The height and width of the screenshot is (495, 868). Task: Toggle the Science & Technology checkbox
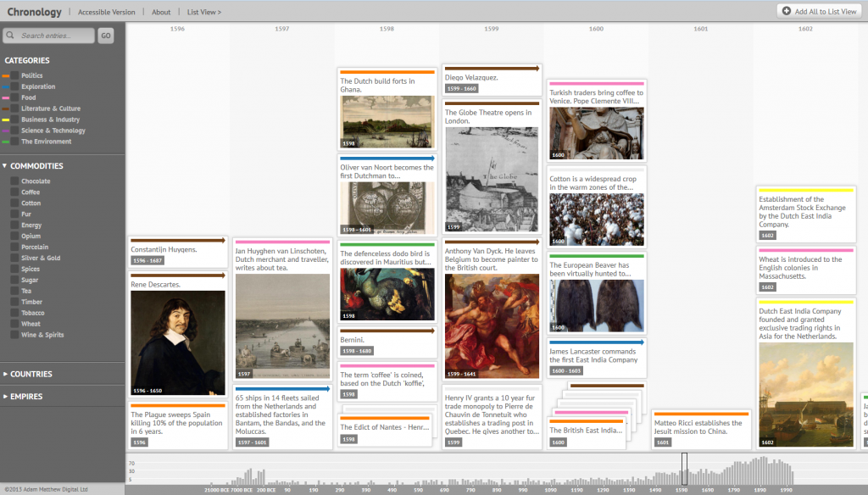coord(15,131)
